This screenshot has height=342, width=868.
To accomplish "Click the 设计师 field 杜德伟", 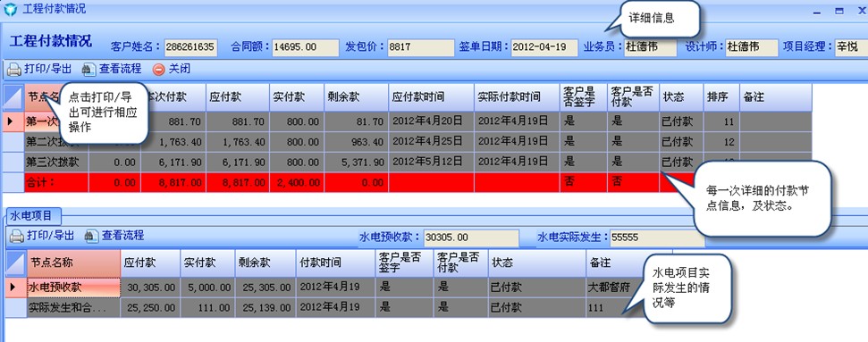I will (752, 47).
